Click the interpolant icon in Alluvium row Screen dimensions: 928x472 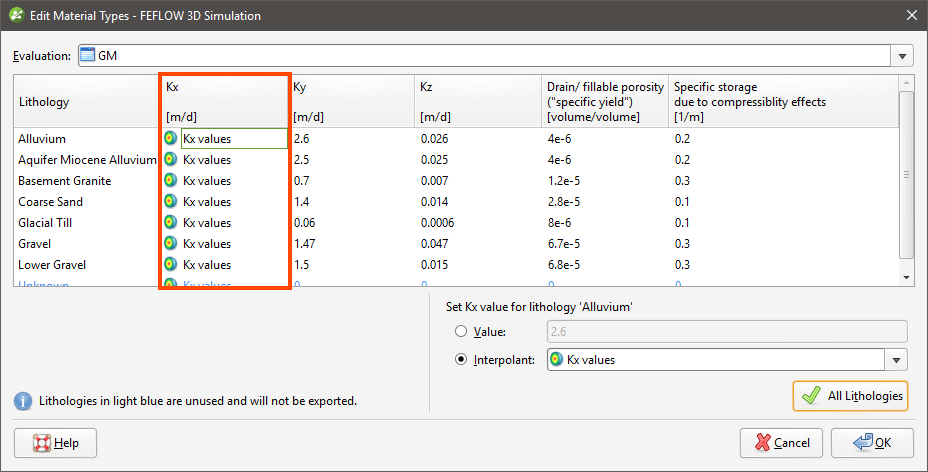tap(170, 139)
